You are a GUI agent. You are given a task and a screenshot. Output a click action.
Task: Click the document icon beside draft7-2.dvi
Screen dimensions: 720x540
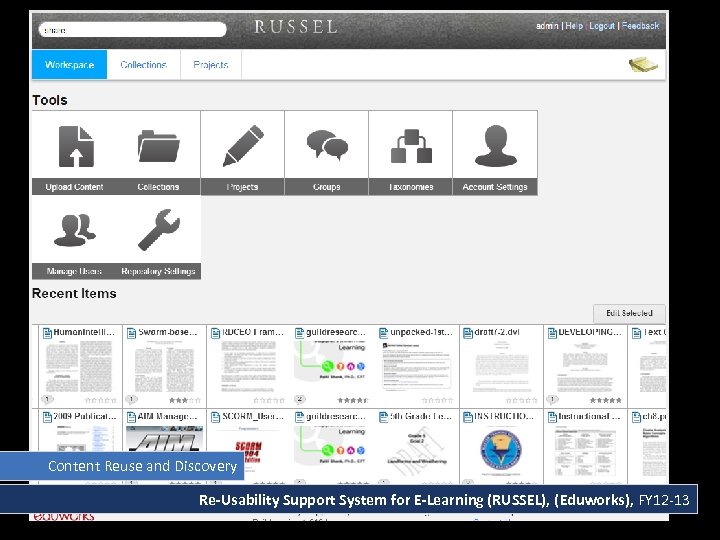pyautogui.click(x=467, y=333)
